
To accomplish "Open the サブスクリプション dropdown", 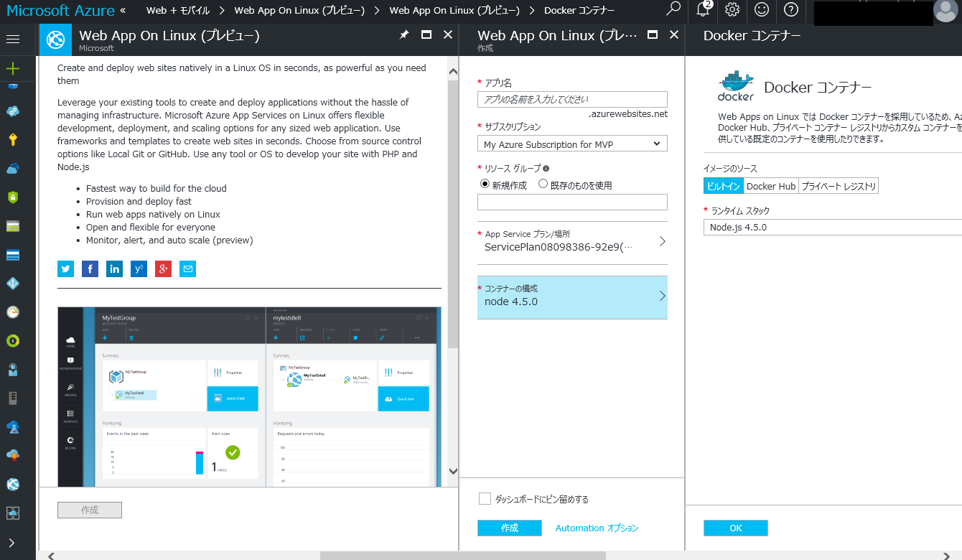I will [x=571, y=143].
